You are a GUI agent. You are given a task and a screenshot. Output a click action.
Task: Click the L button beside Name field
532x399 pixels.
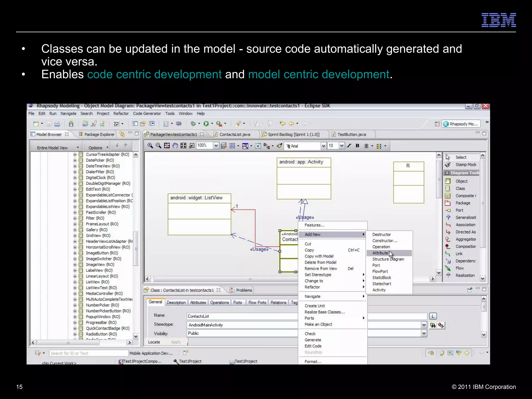pyautogui.click(x=433, y=316)
